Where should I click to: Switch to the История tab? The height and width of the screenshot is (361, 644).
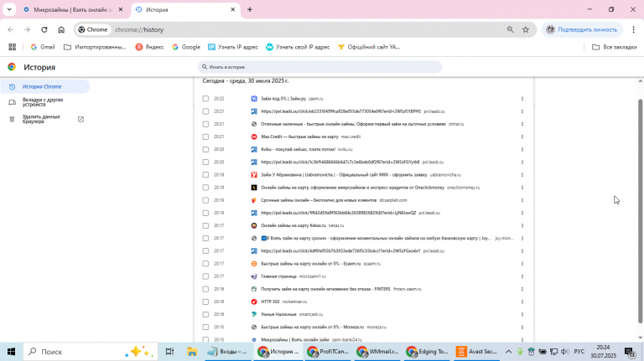tap(184, 9)
